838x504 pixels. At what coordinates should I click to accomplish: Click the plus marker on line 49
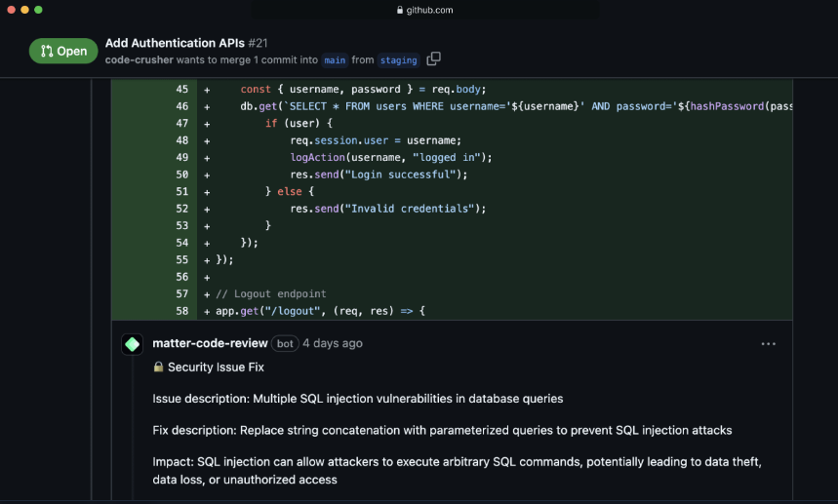(x=207, y=158)
